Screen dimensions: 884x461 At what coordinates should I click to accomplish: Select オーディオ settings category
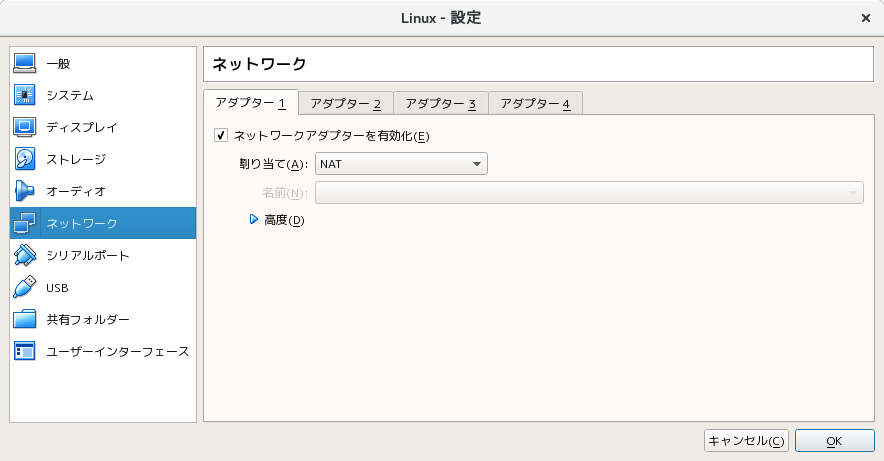click(x=76, y=192)
